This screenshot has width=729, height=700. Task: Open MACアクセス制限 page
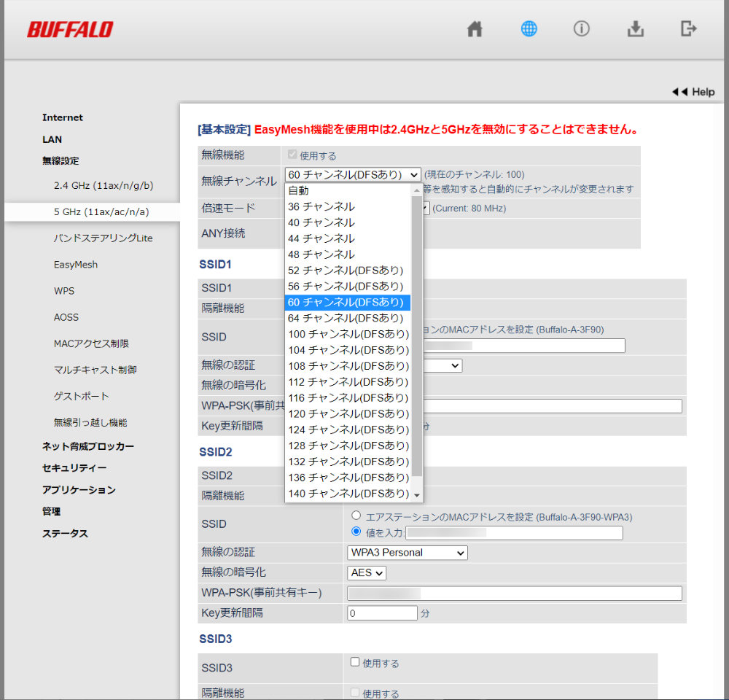(x=91, y=343)
